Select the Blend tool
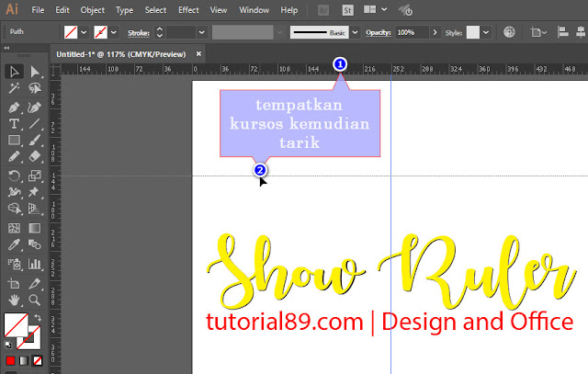588x374 pixels. tap(35, 244)
